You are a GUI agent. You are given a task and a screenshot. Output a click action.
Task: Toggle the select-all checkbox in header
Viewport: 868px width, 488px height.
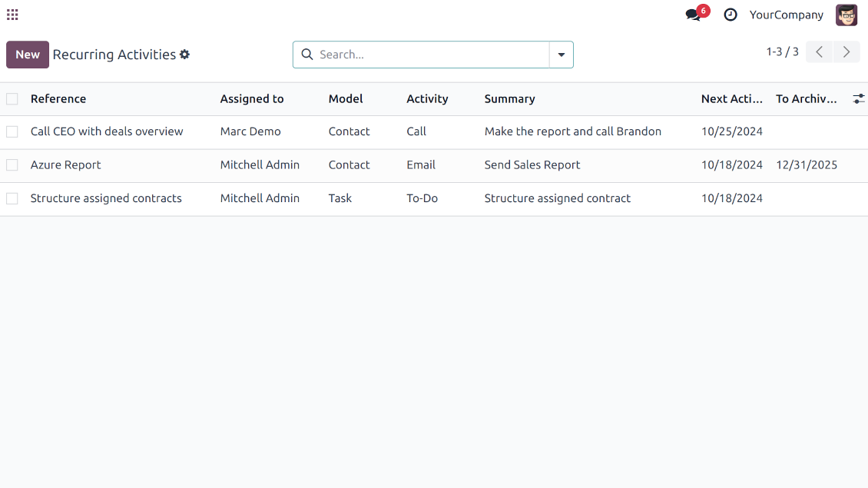click(12, 99)
